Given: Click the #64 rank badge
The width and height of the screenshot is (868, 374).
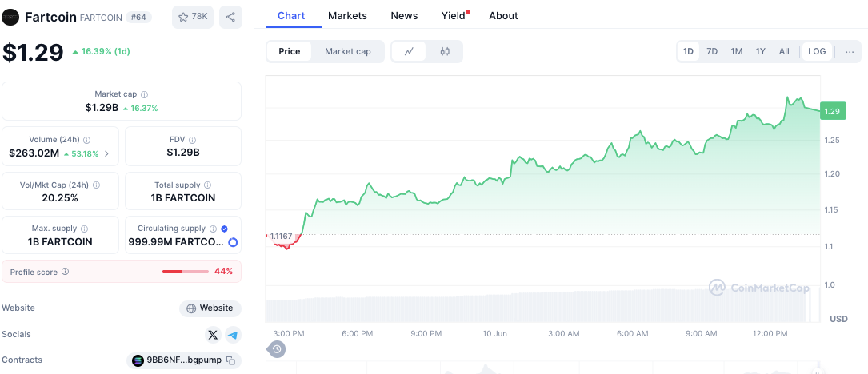Looking at the screenshot, I should 138,17.
